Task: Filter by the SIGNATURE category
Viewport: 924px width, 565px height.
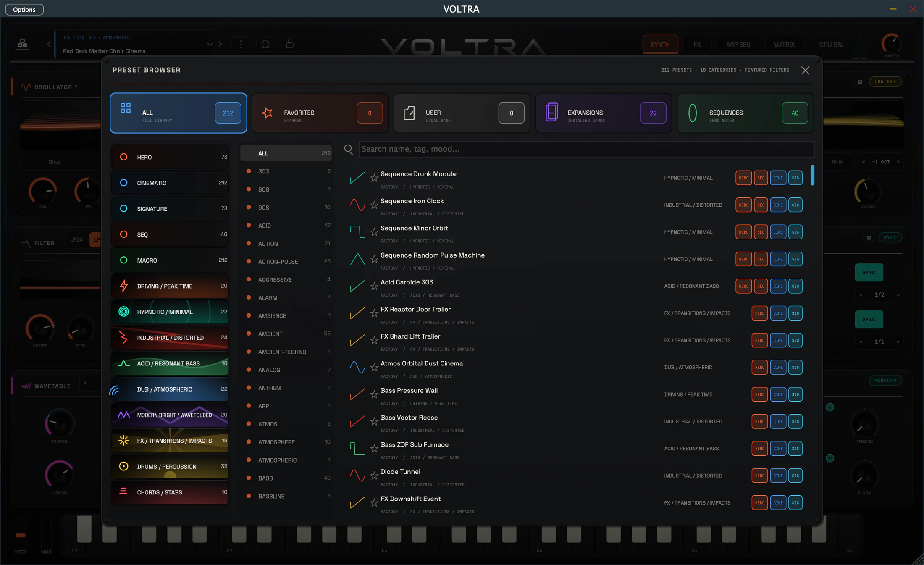Action: tap(170, 209)
